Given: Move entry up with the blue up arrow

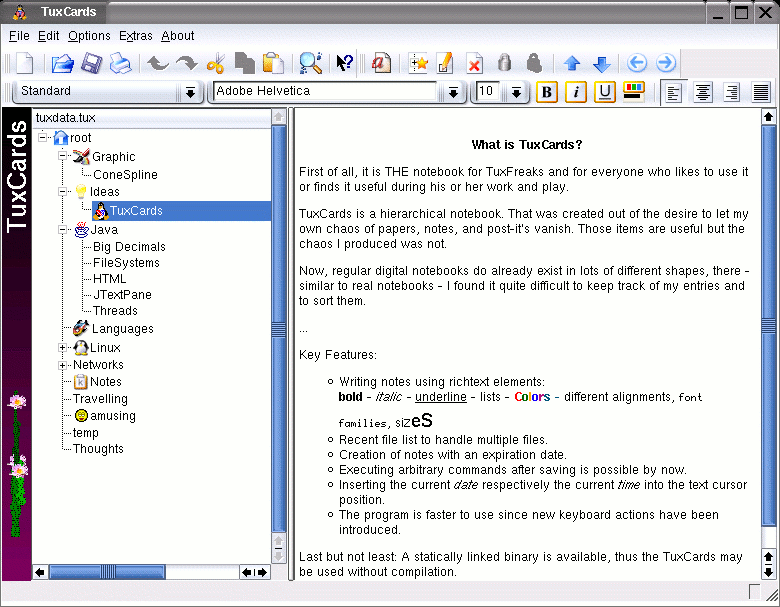Looking at the screenshot, I should (x=572, y=64).
